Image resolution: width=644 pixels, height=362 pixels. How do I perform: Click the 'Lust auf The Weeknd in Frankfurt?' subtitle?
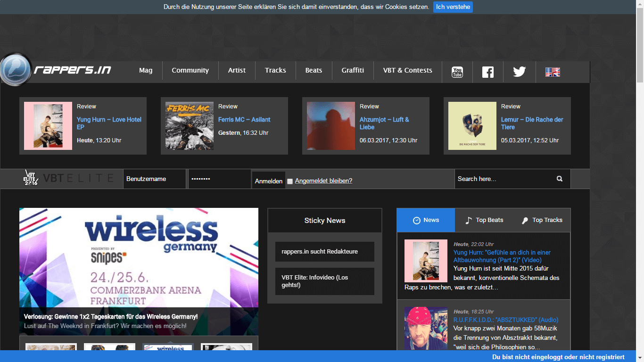pyautogui.click(x=105, y=326)
